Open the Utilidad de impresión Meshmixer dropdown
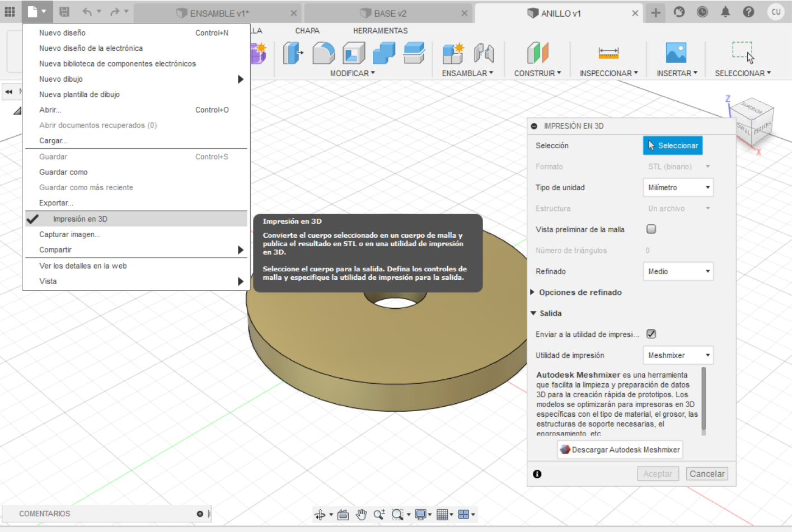 point(678,355)
